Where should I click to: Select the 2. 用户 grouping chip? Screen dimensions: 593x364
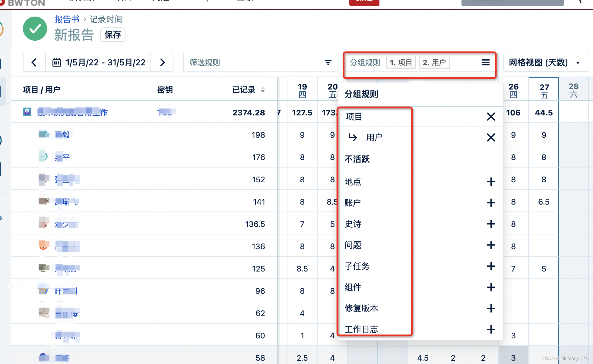(434, 62)
